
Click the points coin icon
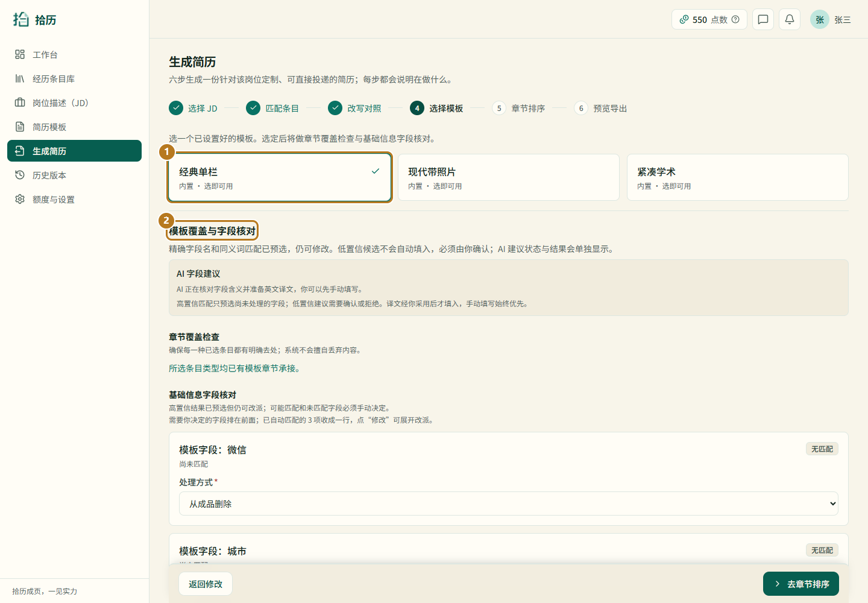click(684, 19)
